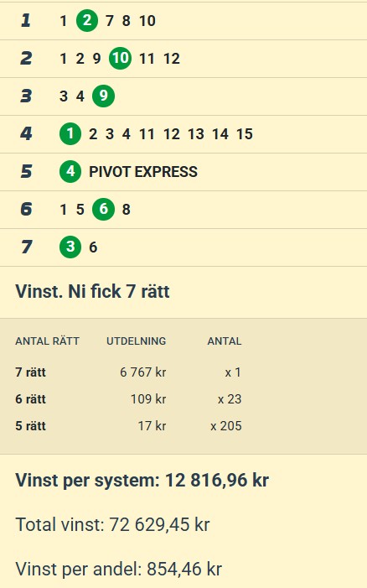Select the 6 rätt row label

(x=30, y=399)
